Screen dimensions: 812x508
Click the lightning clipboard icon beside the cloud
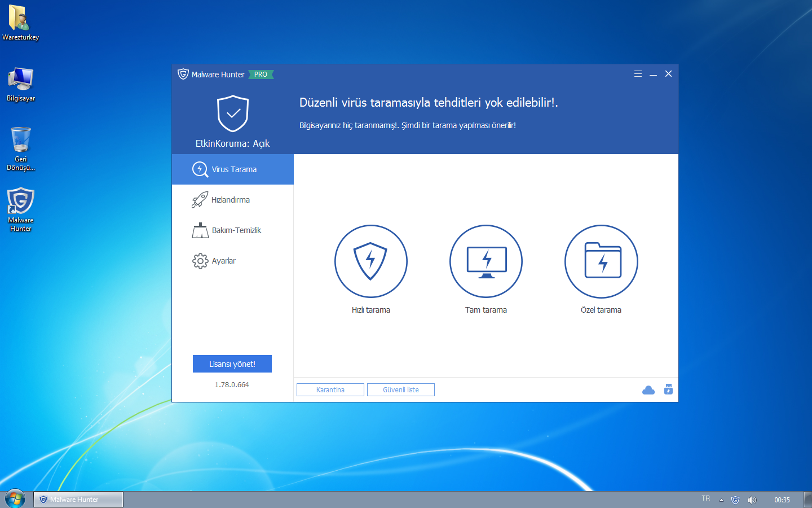668,389
